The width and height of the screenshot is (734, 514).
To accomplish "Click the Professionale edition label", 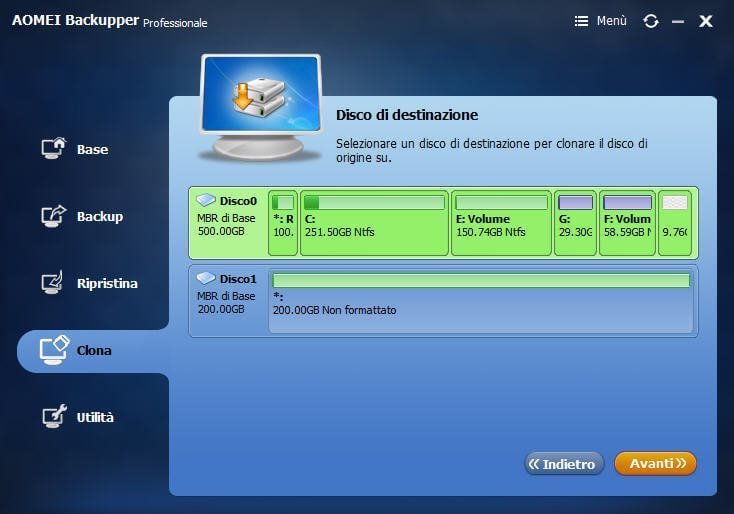I will point(175,23).
